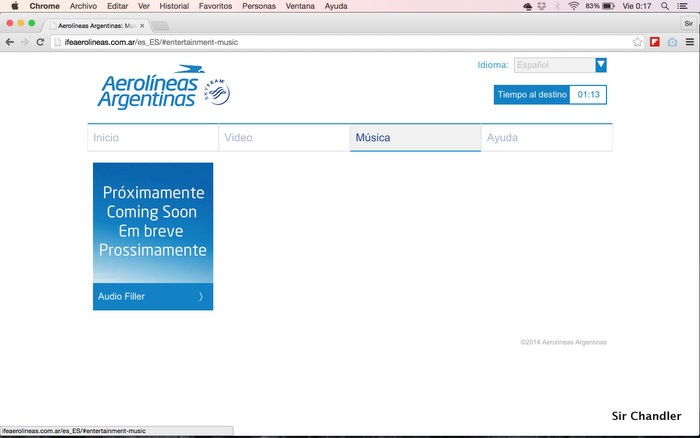Click the SkyTeam emblem
The width and height of the screenshot is (700, 438).
pos(217,92)
